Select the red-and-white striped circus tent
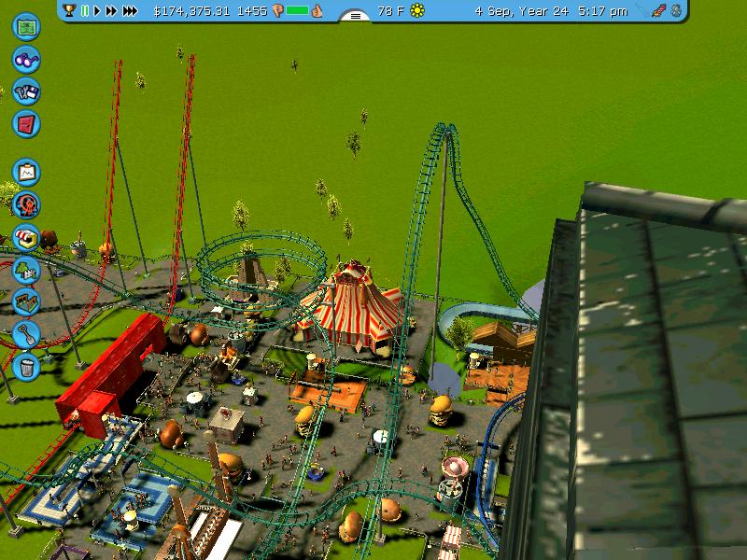Viewport: 747px width, 560px height. (352, 305)
